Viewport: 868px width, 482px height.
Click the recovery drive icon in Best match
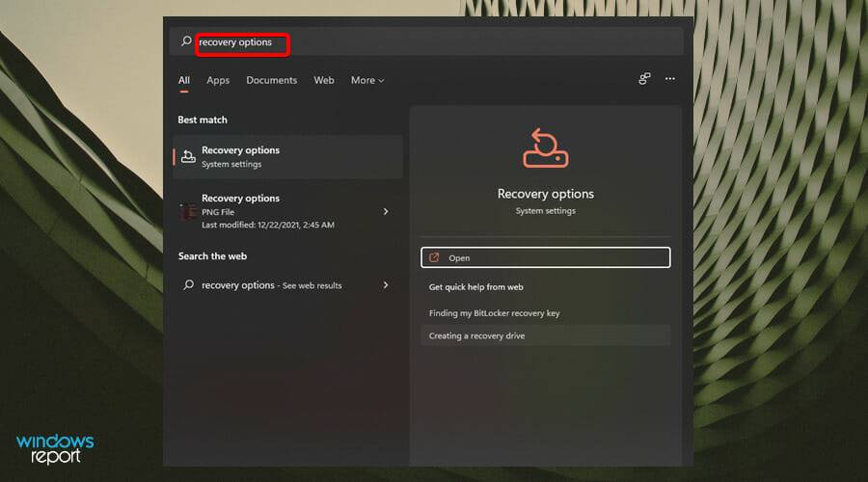click(188, 157)
